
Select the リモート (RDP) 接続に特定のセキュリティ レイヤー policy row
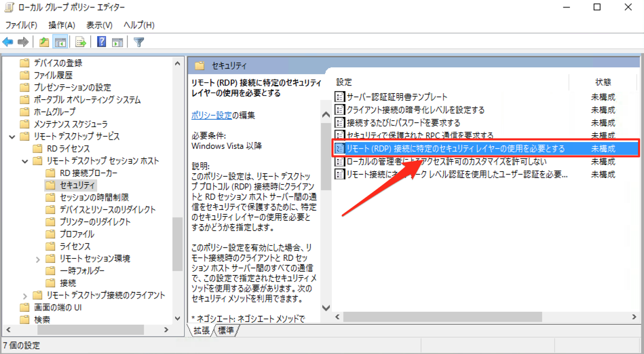point(485,148)
